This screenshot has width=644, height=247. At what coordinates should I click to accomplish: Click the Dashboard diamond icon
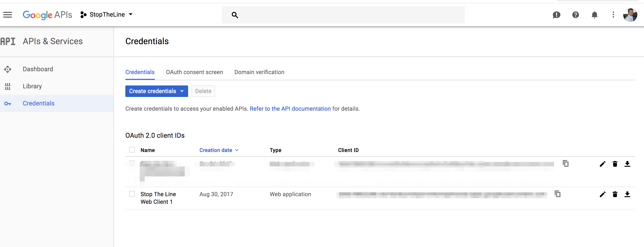(8, 69)
